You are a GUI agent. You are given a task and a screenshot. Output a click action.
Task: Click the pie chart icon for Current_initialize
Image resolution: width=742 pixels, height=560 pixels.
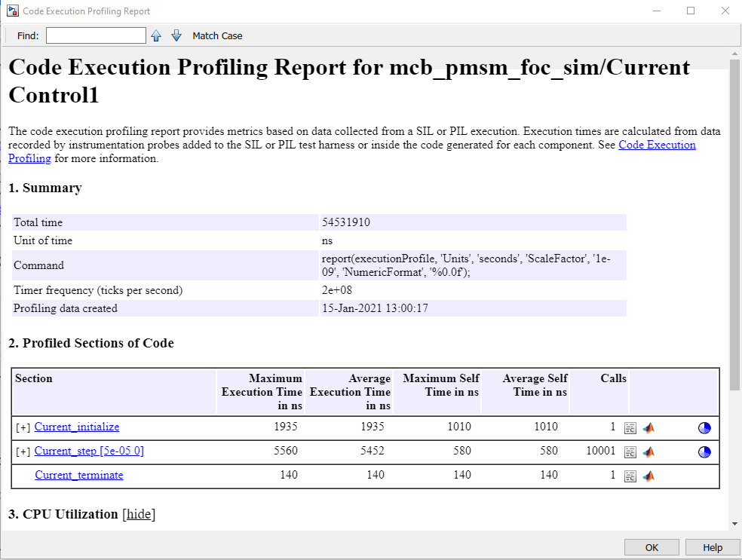click(x=704, y=428)
